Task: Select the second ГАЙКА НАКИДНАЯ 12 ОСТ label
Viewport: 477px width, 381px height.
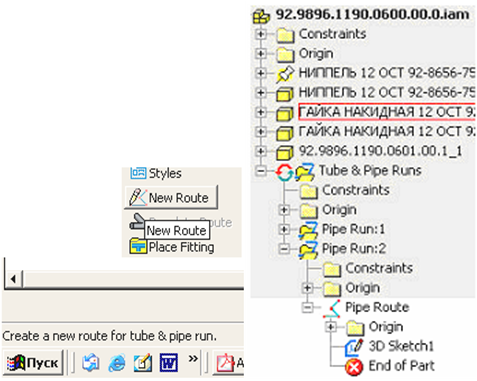Action: pos(387,131)
